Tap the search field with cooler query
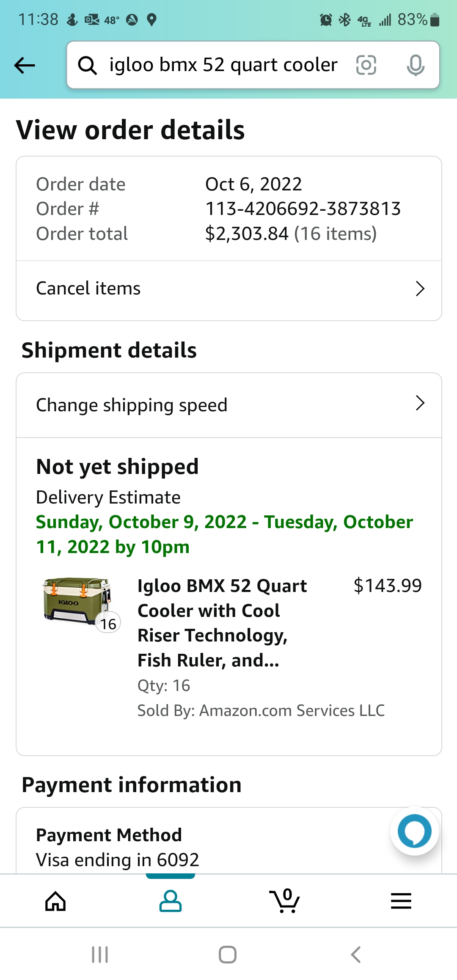457x980 pixels. pos(223,65)
